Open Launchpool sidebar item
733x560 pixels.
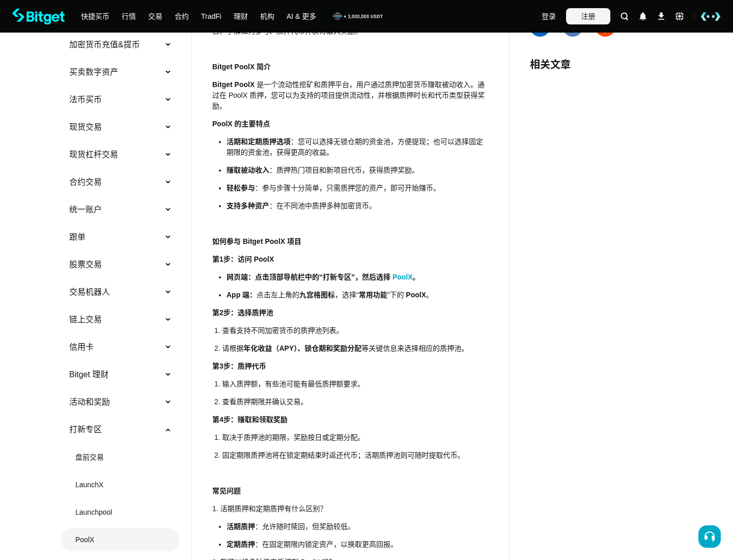pos(120,512)
